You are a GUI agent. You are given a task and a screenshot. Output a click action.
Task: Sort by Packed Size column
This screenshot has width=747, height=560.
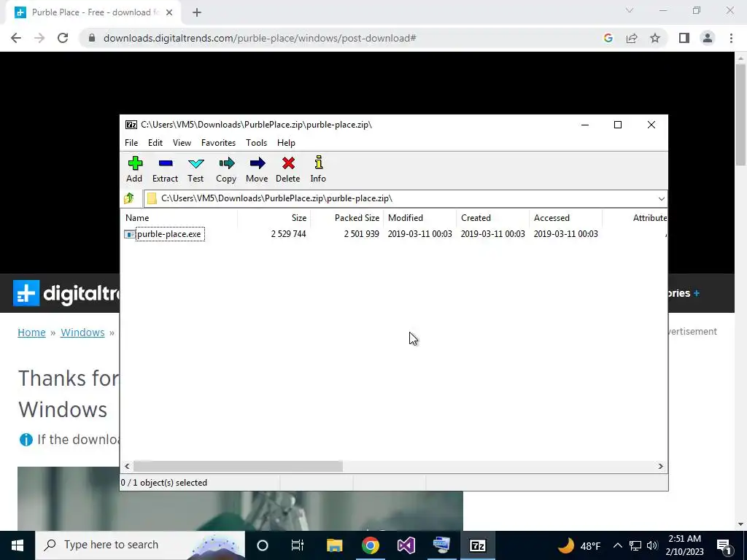(347, 218)
